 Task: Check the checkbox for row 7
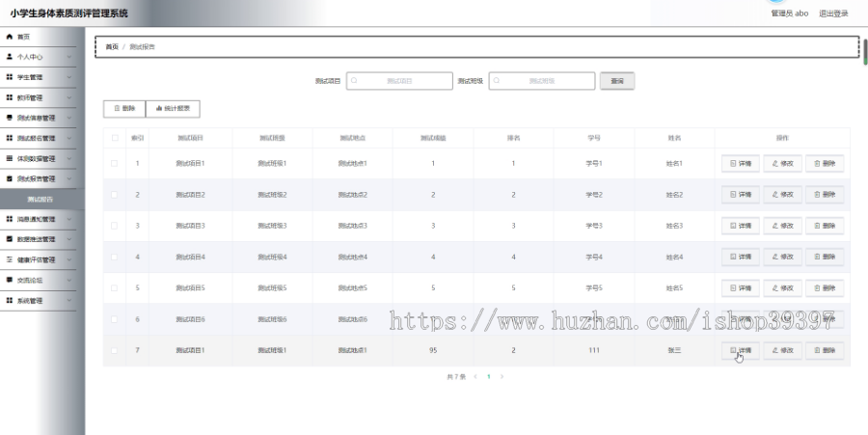click(115, 350)
